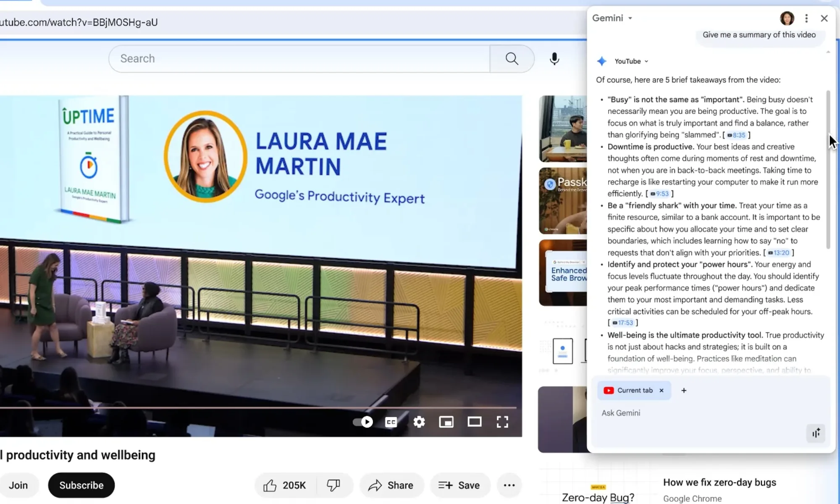Screen dimensions: 840x504
Task: Remove the Current tab context chip
Action: click(661, 390)
